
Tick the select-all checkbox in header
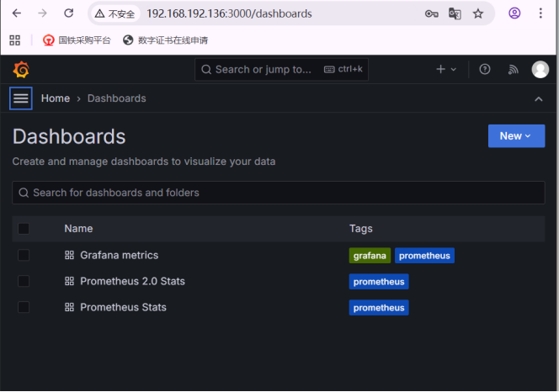24,229
